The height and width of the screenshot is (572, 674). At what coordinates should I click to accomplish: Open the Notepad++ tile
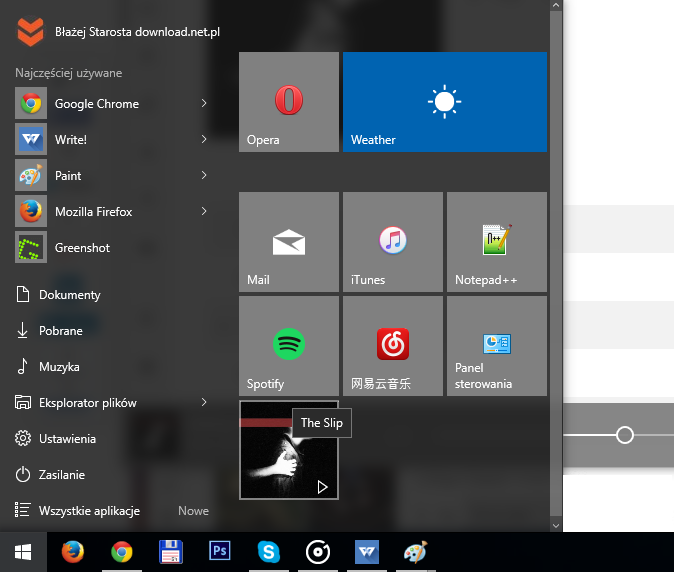tap(497, 242)
